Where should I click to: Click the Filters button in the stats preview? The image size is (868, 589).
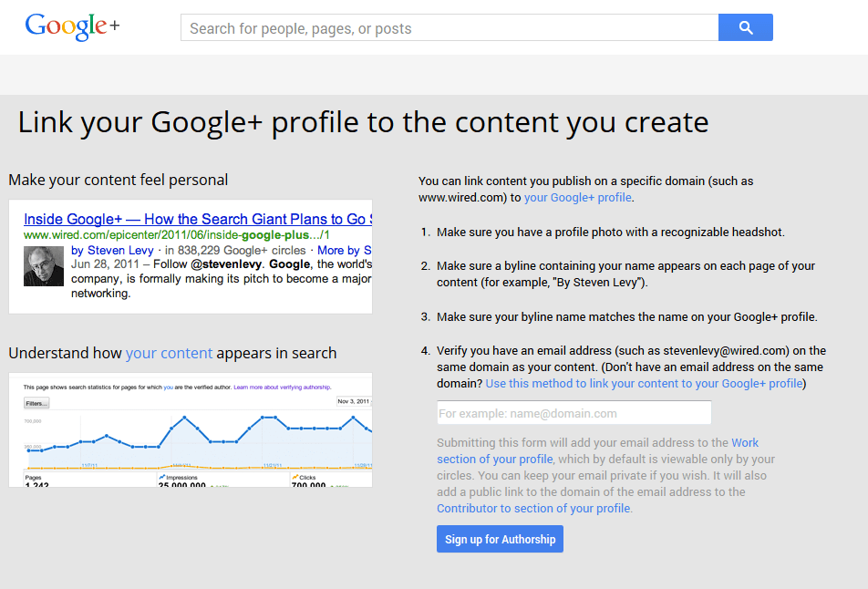[36, 403]
